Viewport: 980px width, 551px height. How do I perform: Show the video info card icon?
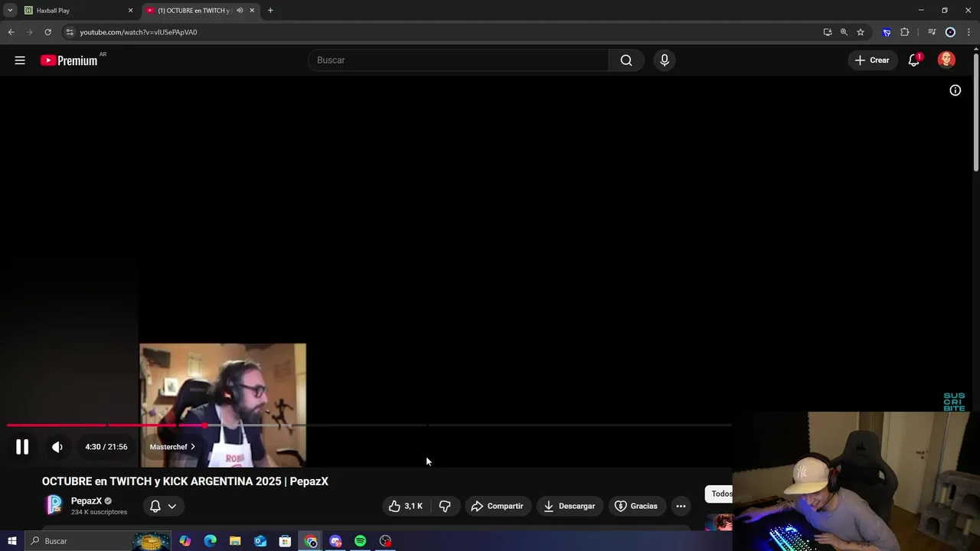tap(955, 90)
